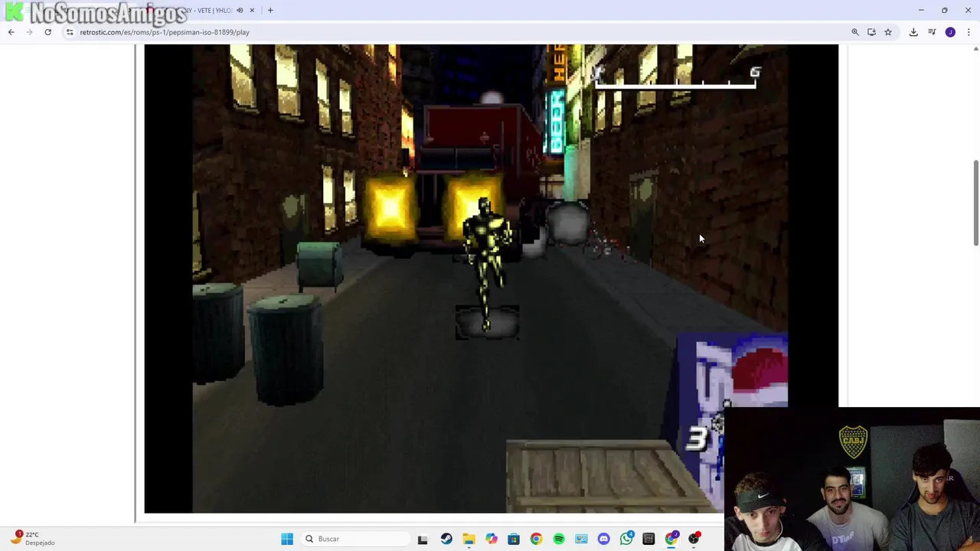Mute the tab via speaker icon
Screen dimensions: 980x551
click(x=240, y=11)
